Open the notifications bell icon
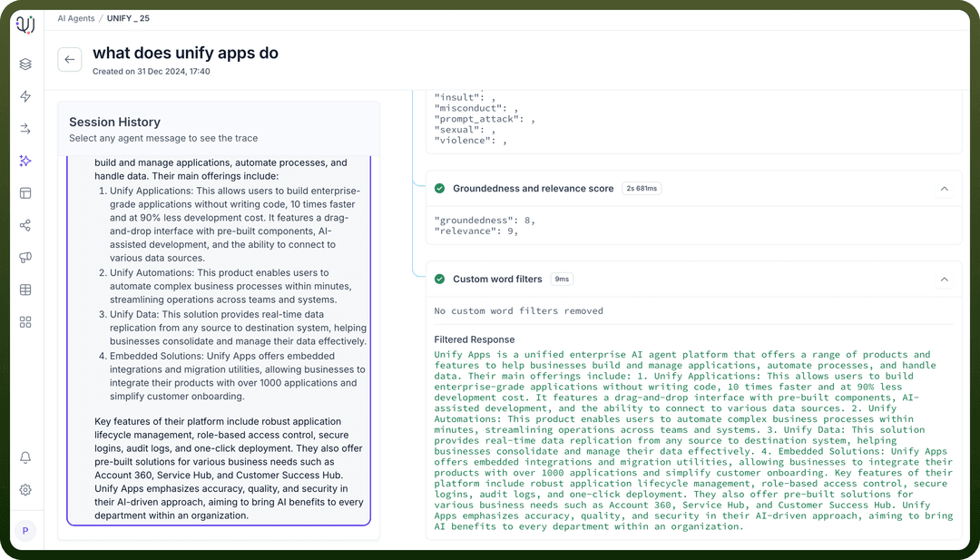 pos(25,457)
